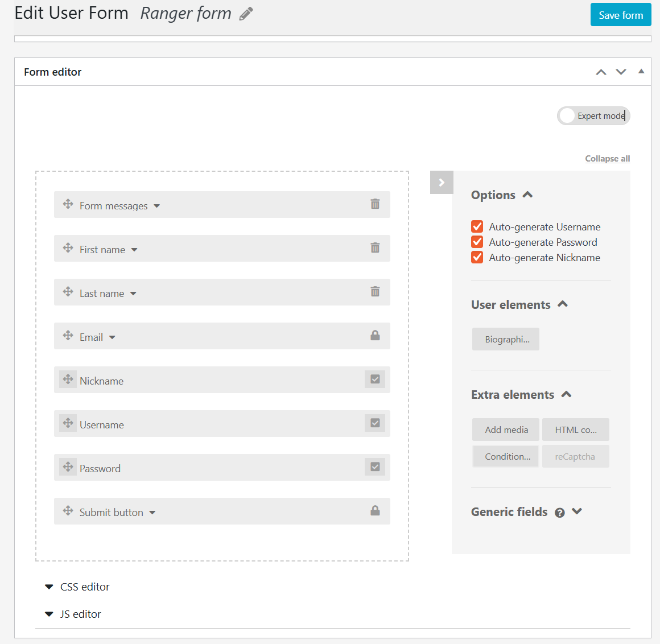The height and width of the screenshot is (644, 660).
Task: Click the checkmark box on Username row
Action: (x=375, y=423)
